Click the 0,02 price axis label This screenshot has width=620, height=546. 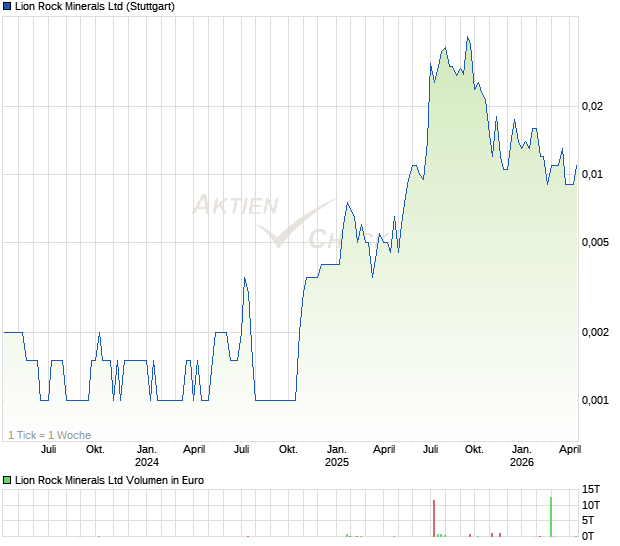tap(592, 106)
